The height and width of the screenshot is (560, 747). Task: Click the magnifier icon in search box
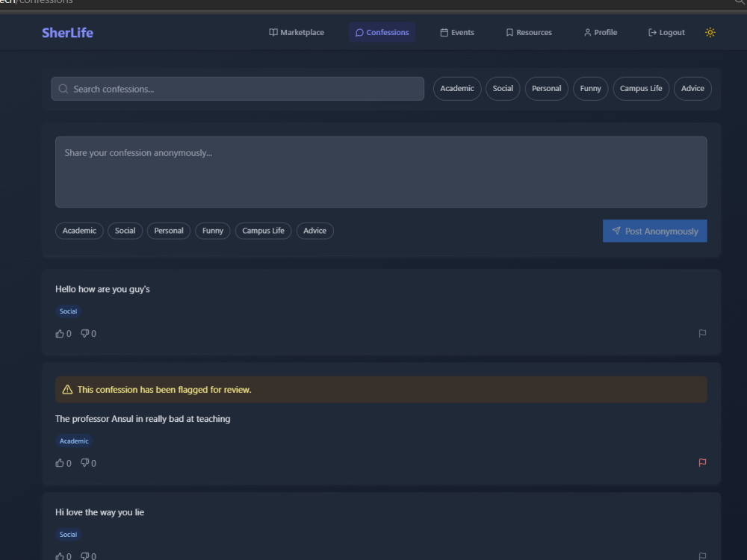pyautogui.click(x=63, y=89)
